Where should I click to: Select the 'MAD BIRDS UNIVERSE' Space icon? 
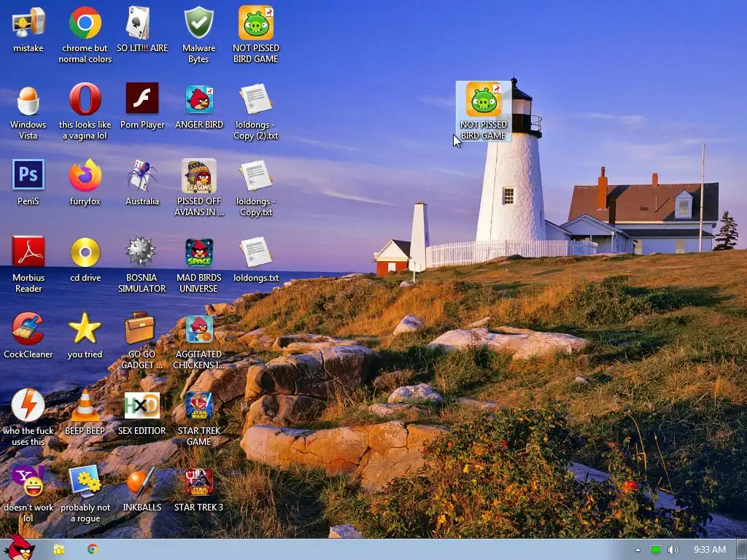[198, 252]
